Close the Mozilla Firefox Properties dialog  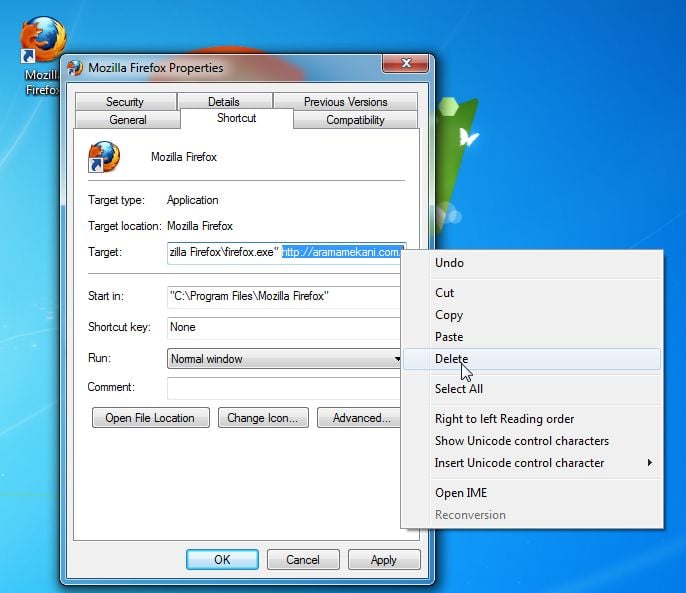(x=406, y=63)
